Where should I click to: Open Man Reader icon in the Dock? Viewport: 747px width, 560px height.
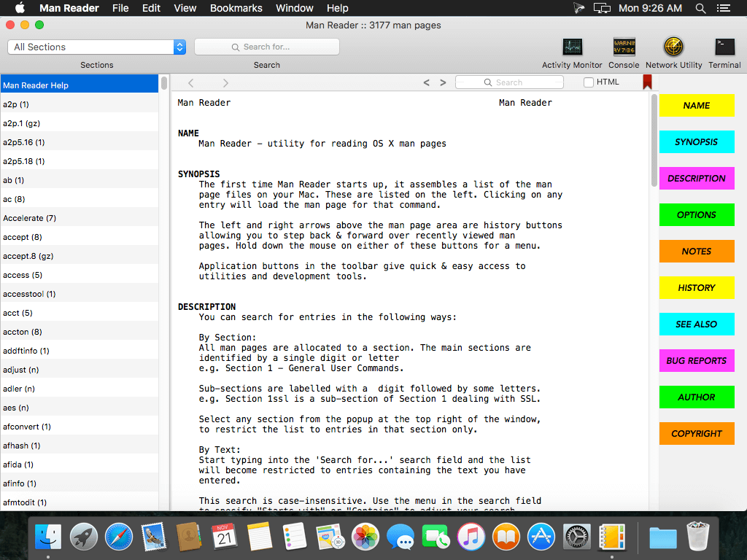[612, 537]
